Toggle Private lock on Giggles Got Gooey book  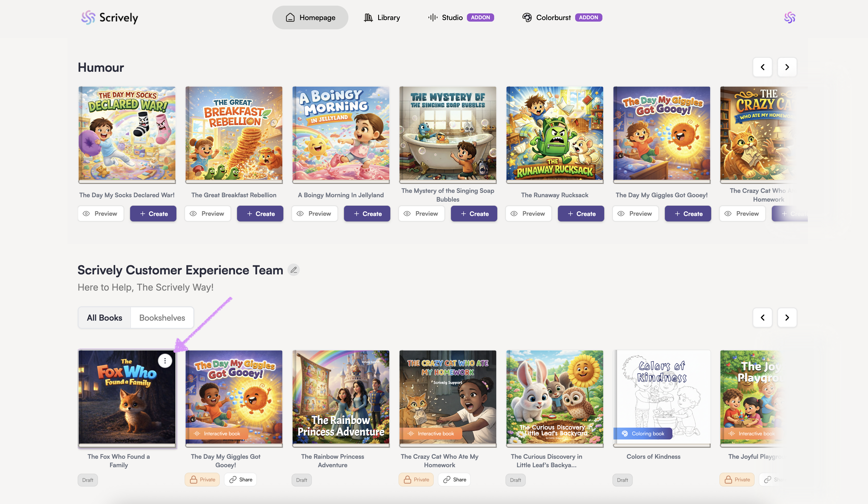pyautogui.click(x=202, y=480)
